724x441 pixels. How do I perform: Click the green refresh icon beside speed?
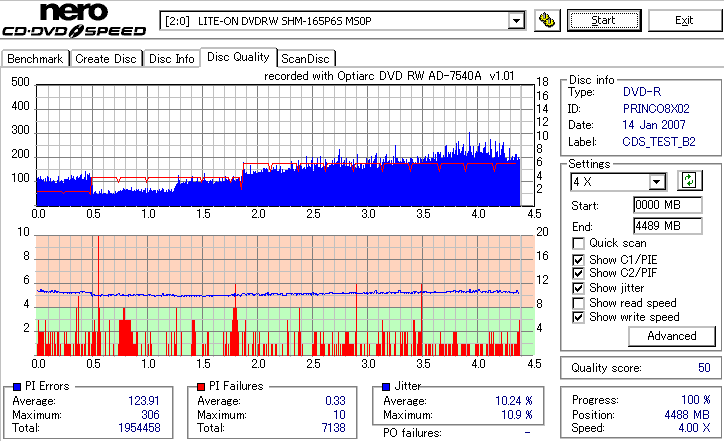689,181
